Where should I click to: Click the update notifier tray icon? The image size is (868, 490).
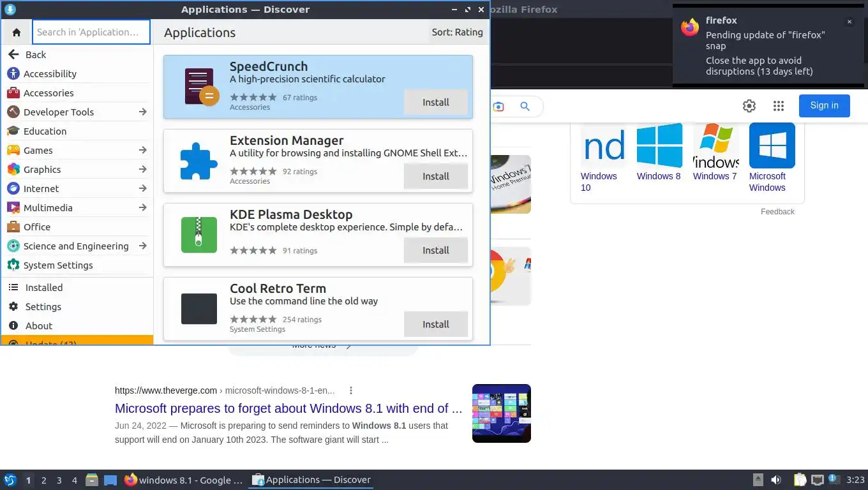833,479
